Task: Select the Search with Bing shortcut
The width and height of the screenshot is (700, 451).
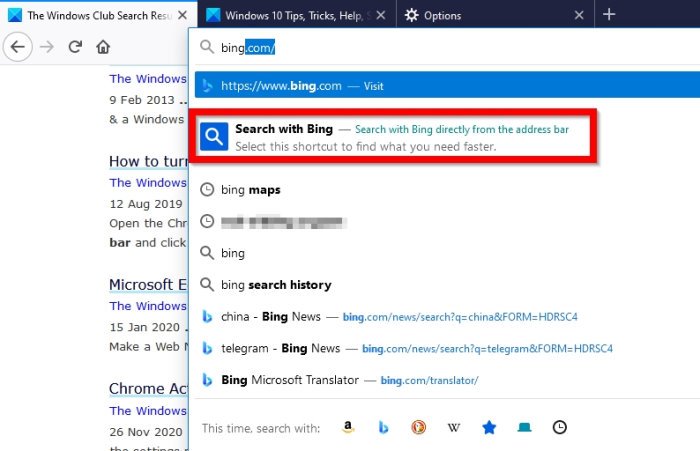Action: pyautogui.click(x=393, y=137)
